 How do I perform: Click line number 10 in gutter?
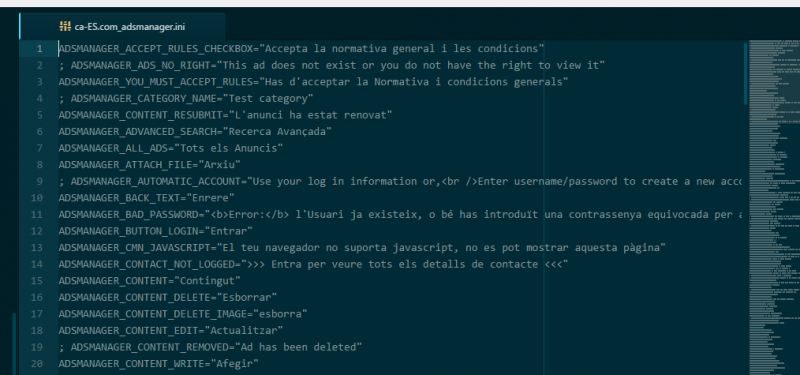[37, 198]
